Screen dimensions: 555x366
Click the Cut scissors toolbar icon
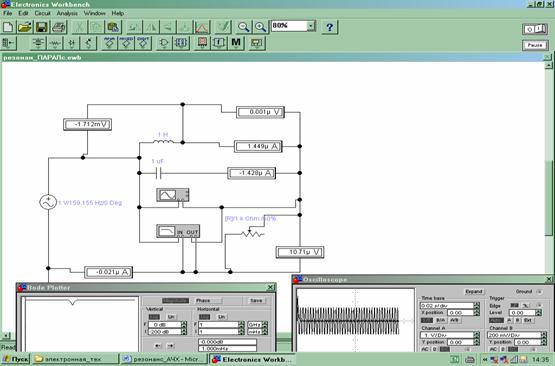pos(79,27)
